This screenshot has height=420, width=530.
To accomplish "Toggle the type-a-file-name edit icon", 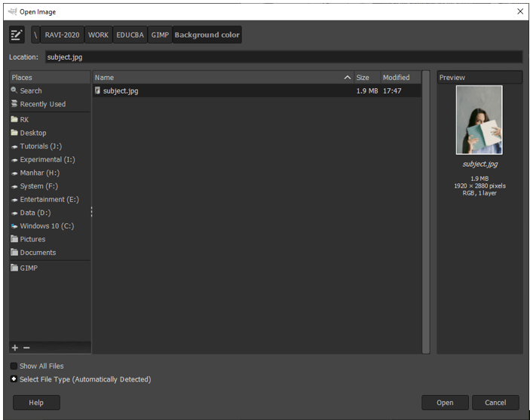I will pyautogui.click(x=17, y=35).
